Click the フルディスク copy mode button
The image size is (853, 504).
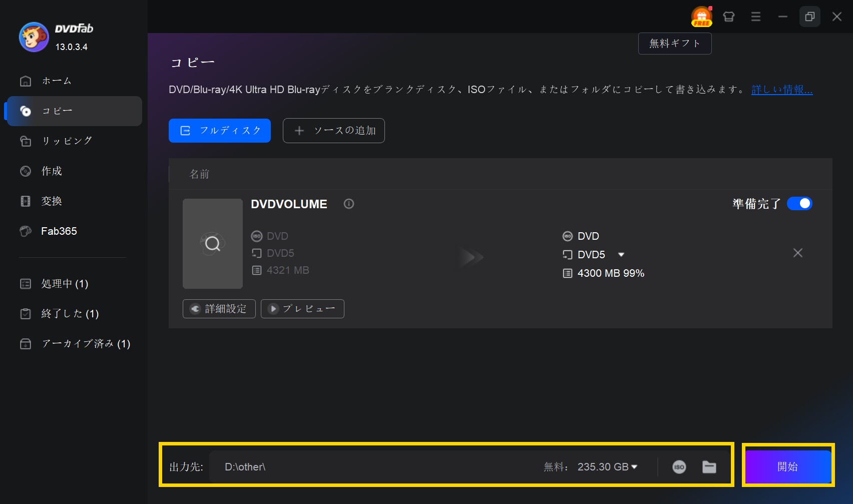220,131
